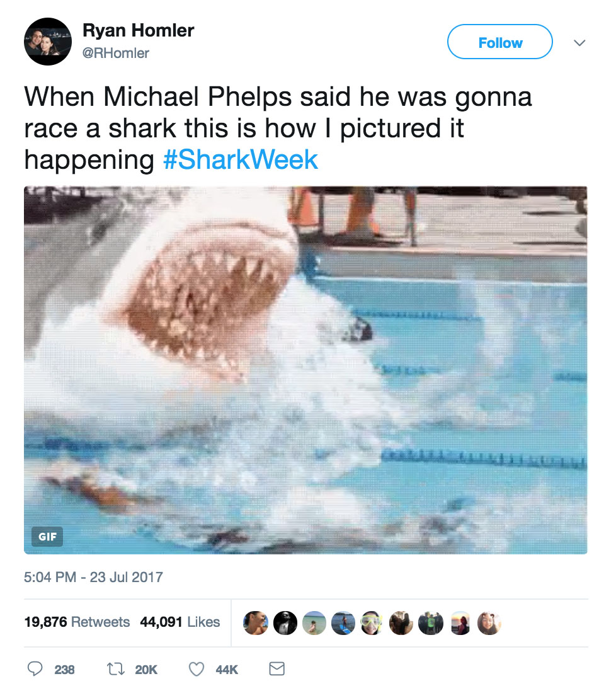
Task: Expand the tweet options chevron
Action: point(579,43)
